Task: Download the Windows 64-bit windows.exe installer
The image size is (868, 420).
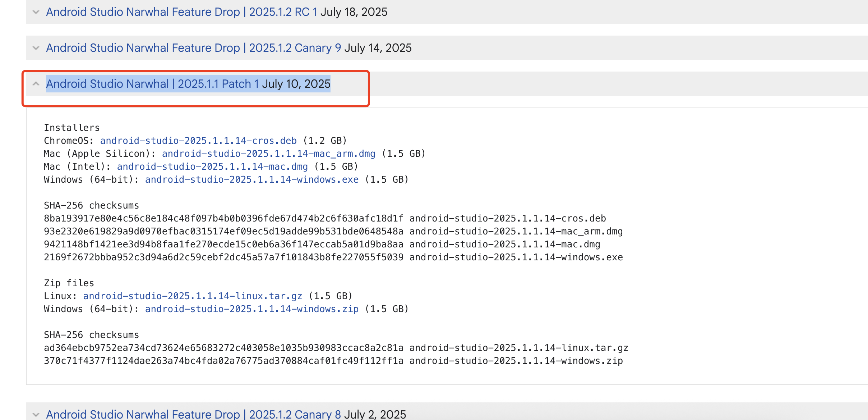Action: click(252, 179)
